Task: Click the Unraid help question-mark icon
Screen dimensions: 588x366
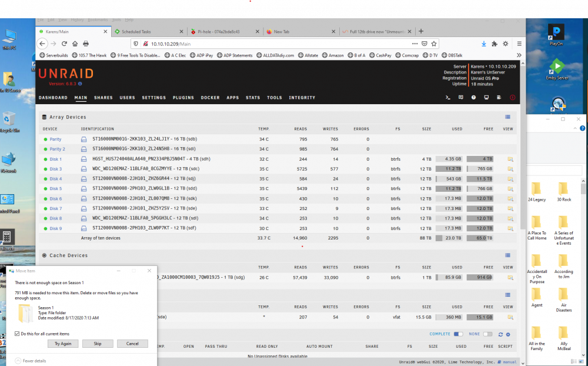Action: (473, 98)
